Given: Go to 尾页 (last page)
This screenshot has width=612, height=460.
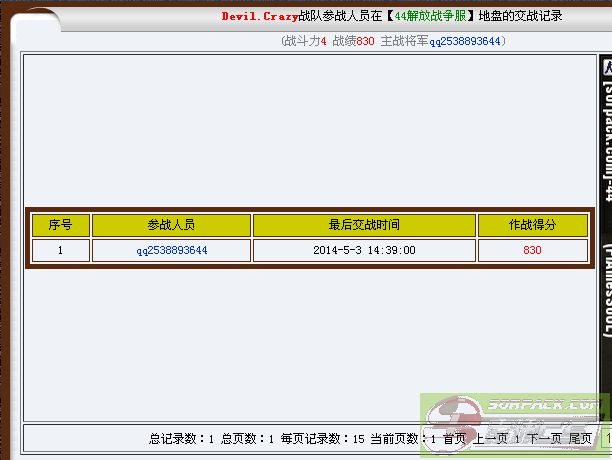Looking at the screenshot, I should (x=580, y=438).
